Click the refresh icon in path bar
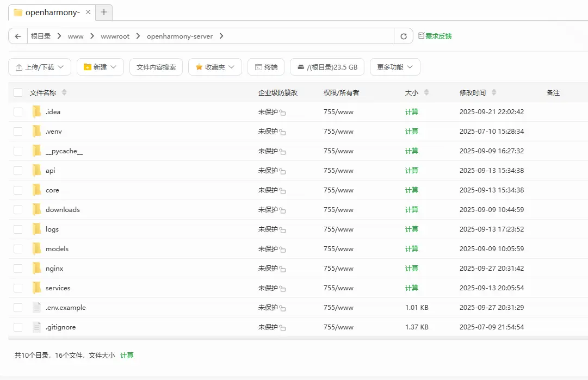This screenshot has width=588, height=380. tap(403, 36)
